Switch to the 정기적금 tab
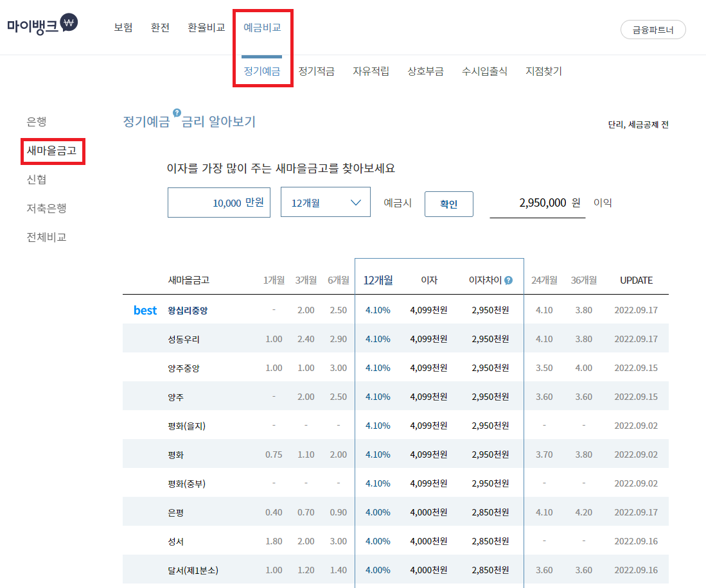This screenshot has width=706, height=588. pyautogui.click(x=317, y=71)
